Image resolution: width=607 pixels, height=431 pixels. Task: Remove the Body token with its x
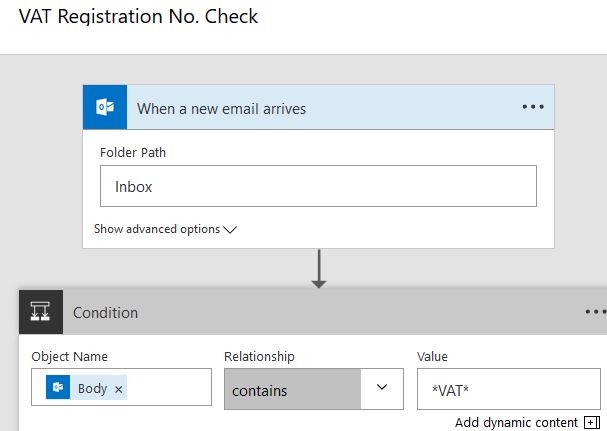[x=119, y=389]
